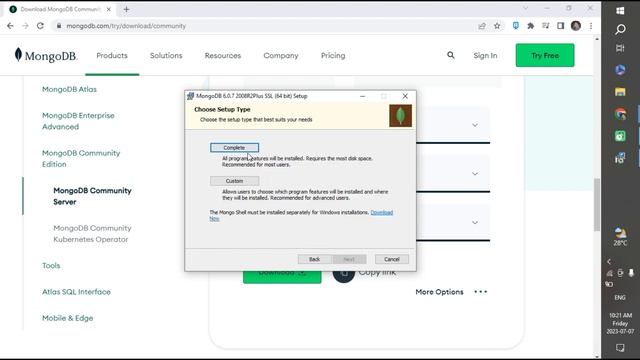Open the weather widget showing 28°C
This screenshot has height=360, width=640.
coord(620,237)
